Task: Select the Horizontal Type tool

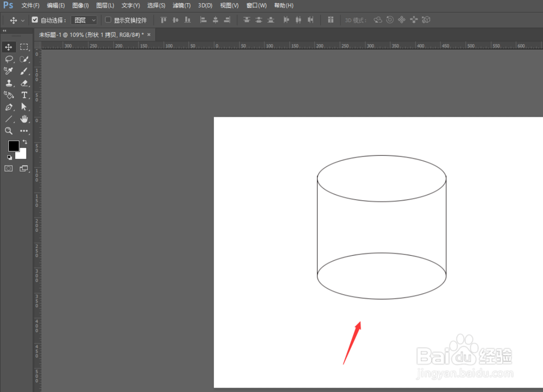Action: tap(24, 95)
